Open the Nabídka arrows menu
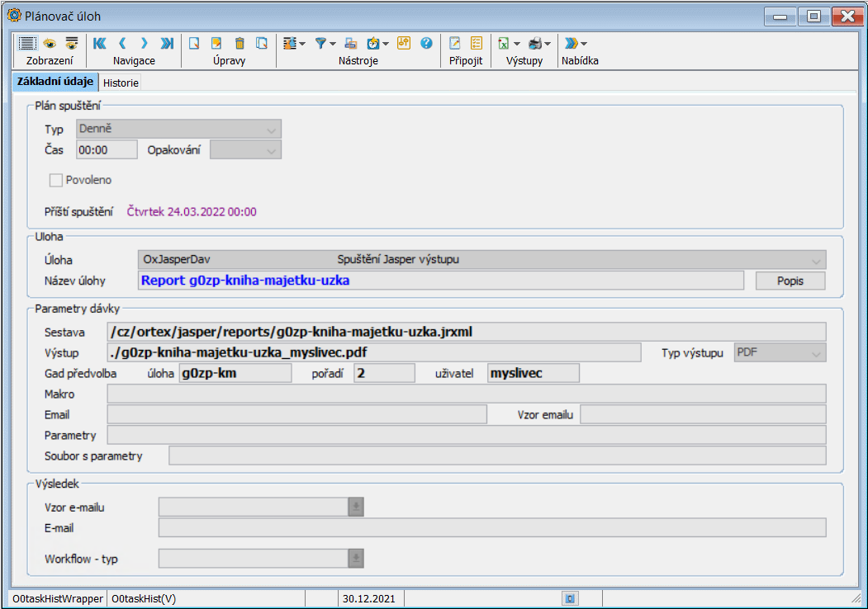This screenshot has width=868, height=609. pyautogui.click(x=575, y=44)
